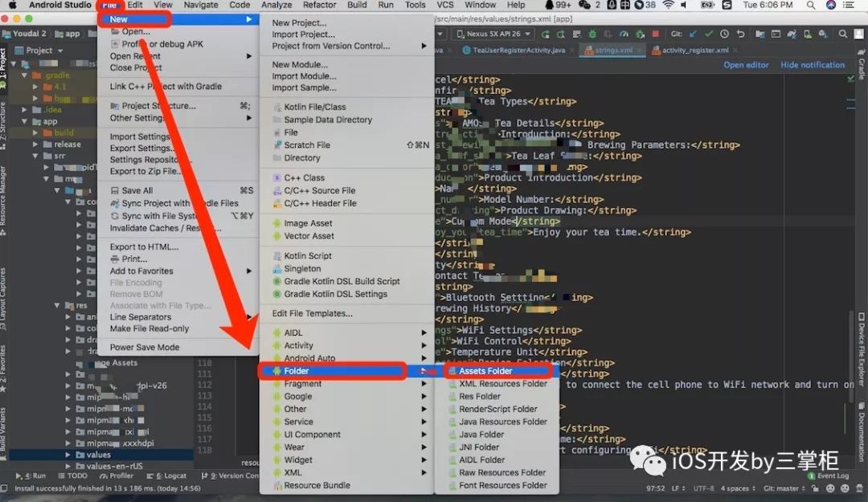Toggle the Layout Captures side panel
This screenshot has width=868, height=502.
click(x=3, y=299)
